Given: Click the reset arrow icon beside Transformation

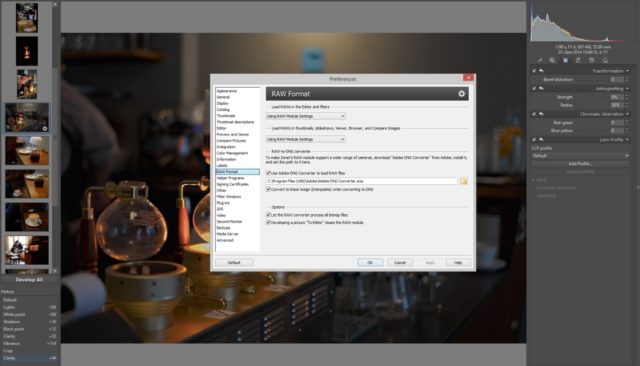Looking at the screenshot, I should tap(542, 71).
